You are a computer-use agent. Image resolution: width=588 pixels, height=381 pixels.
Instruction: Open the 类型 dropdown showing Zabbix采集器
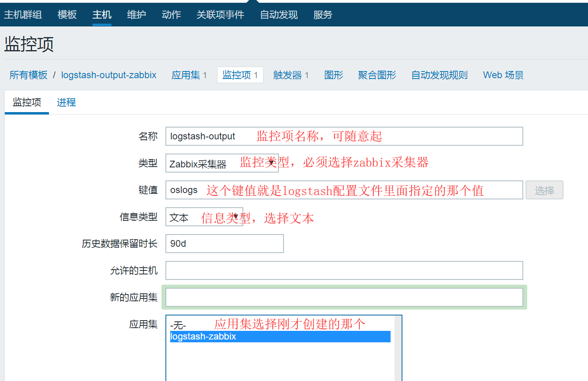pyautogui.click(x=222, y=163)
